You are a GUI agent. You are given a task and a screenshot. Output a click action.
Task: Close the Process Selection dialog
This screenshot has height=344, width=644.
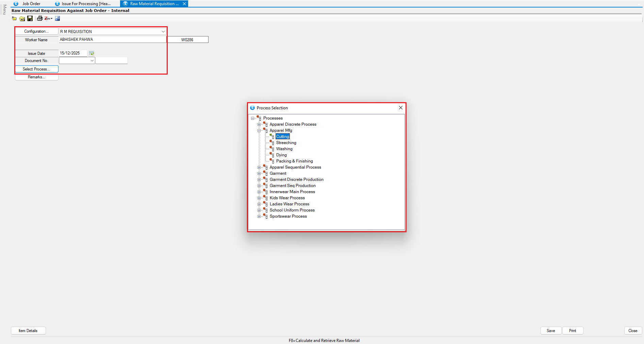click(x=400, y=108)
